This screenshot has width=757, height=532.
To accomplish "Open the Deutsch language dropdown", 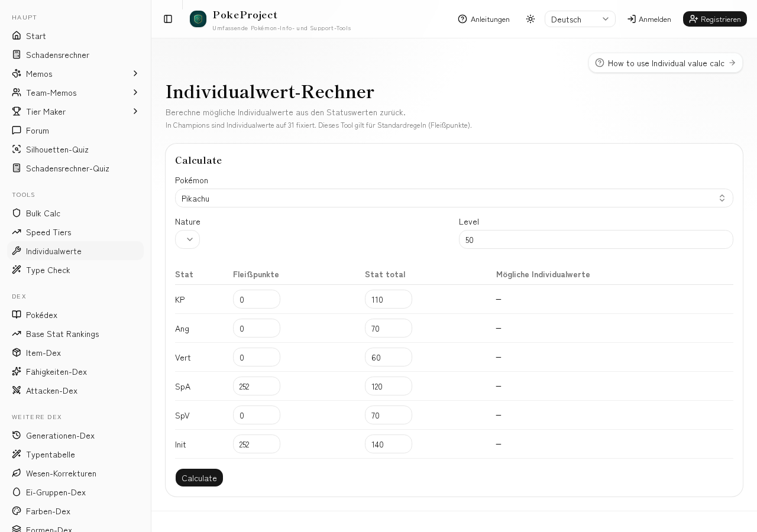I will pyautogui.click(x=580, y=19).
